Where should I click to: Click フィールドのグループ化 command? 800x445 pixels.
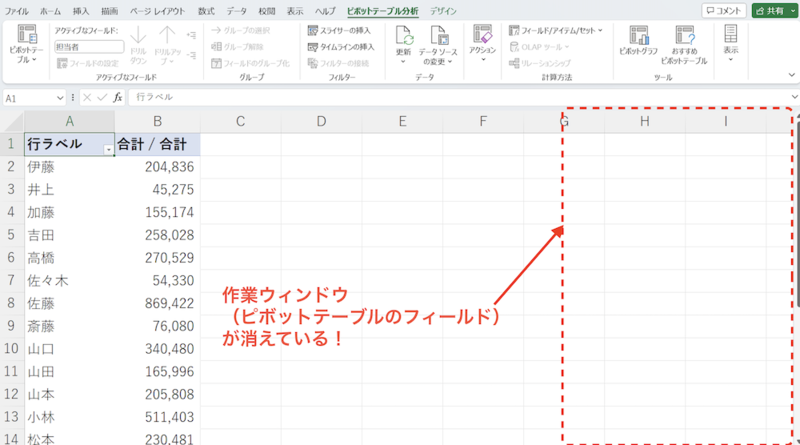click(x=250, y=63)
